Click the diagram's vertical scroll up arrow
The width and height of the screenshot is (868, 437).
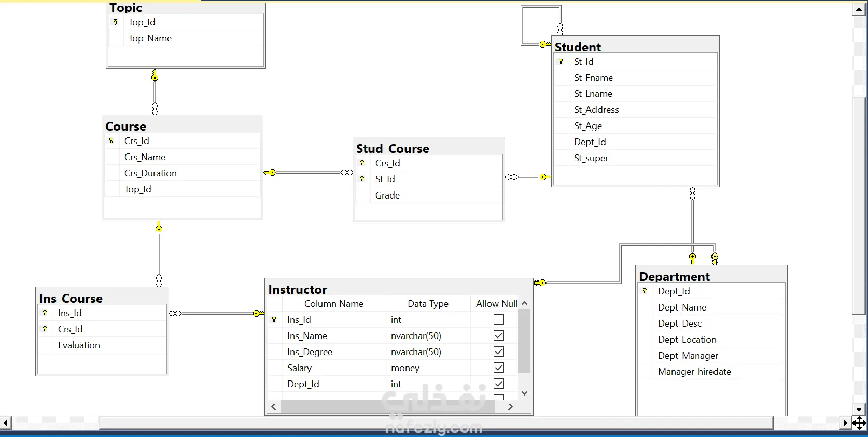pos(859,9)
